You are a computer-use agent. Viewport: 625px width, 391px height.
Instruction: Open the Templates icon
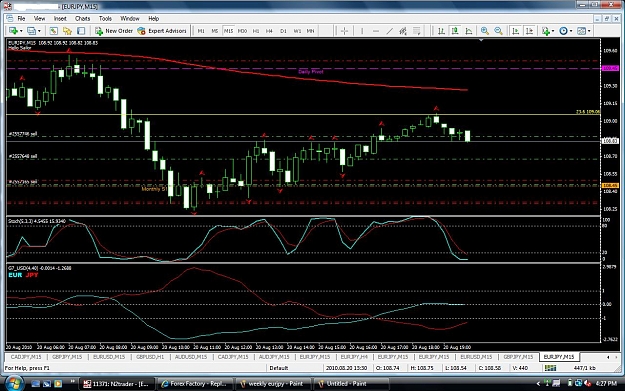pyautogui.click(x=582, y=31)
